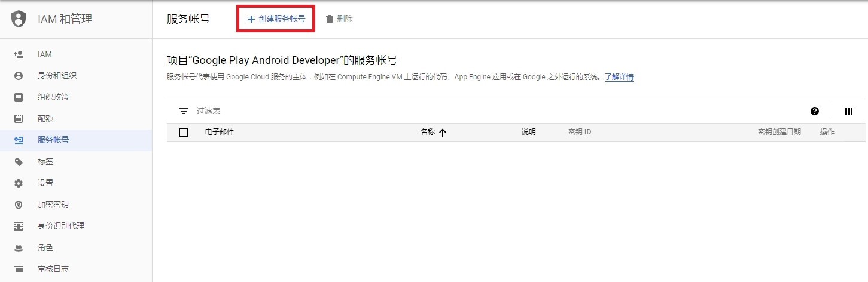868x282 pixels.
Task: Open the 加密密钥 menu item
Action: click(76, 205)
